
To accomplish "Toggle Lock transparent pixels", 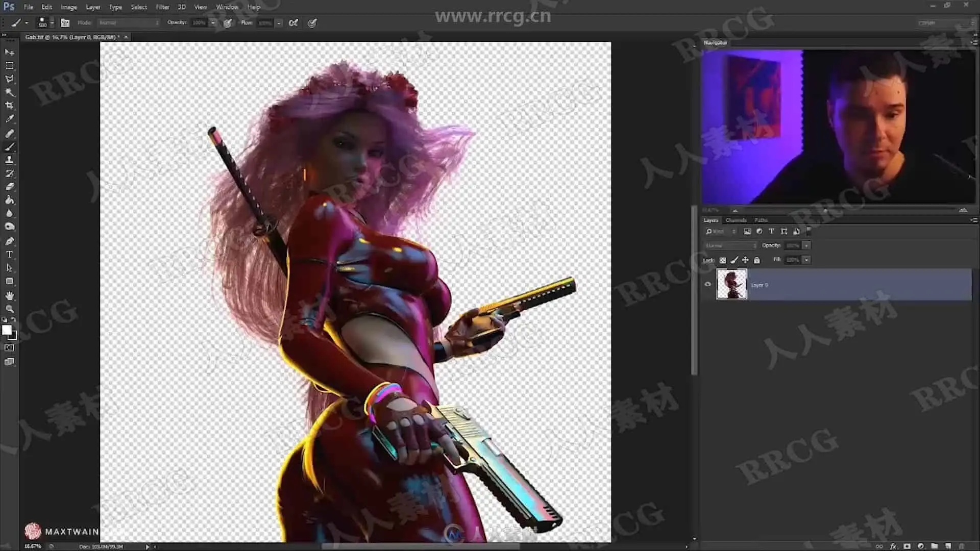I will 723,260.
